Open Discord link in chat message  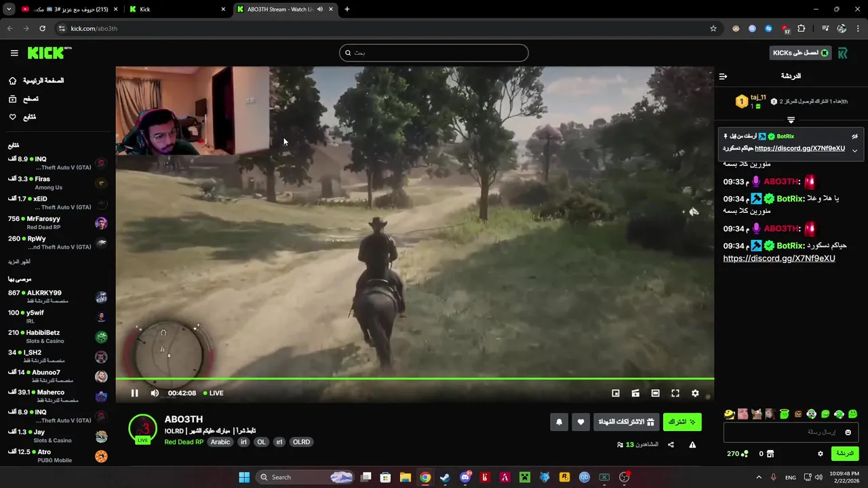pos(779,258)
